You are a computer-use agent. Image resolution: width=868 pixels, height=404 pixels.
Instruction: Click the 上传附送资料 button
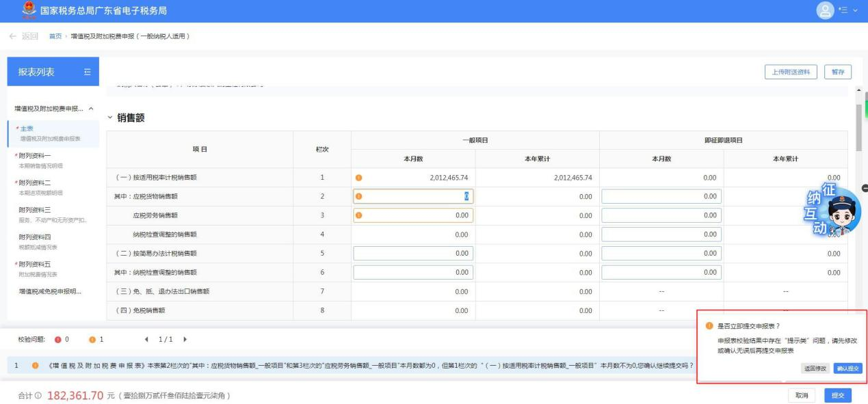[790, 72]
